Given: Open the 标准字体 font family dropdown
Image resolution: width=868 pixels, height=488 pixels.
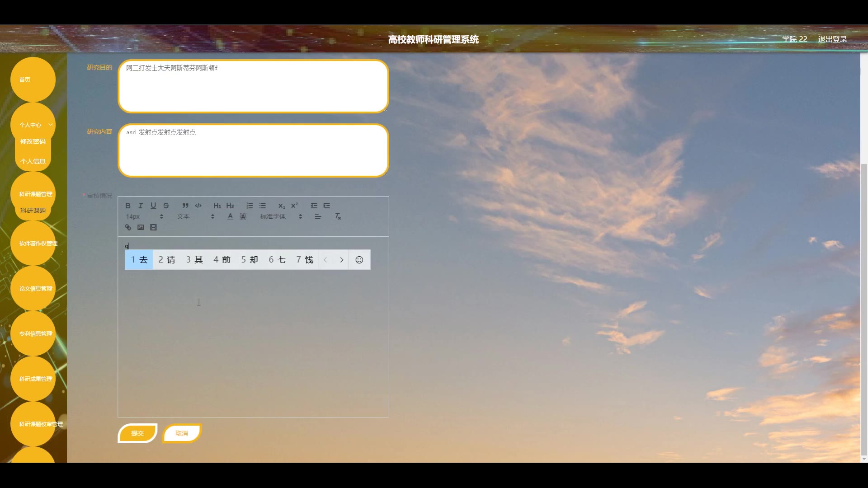Looking at the screenshot, I should coord(280,216).
